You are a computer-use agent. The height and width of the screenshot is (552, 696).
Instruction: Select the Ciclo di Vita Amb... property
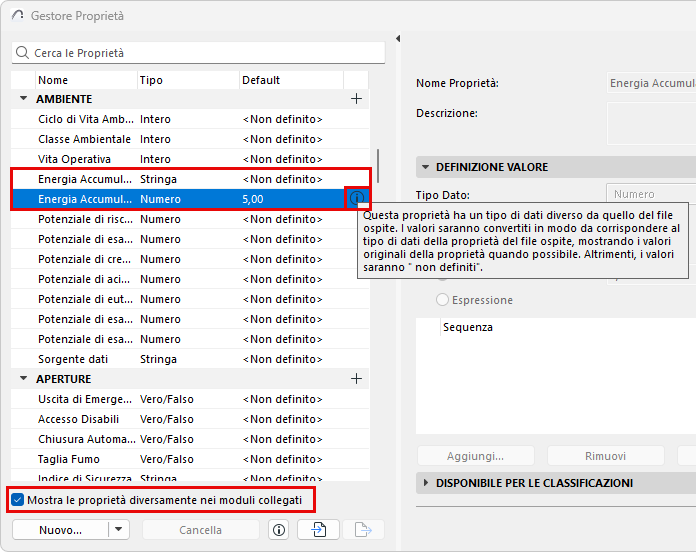tap(190, 119)
